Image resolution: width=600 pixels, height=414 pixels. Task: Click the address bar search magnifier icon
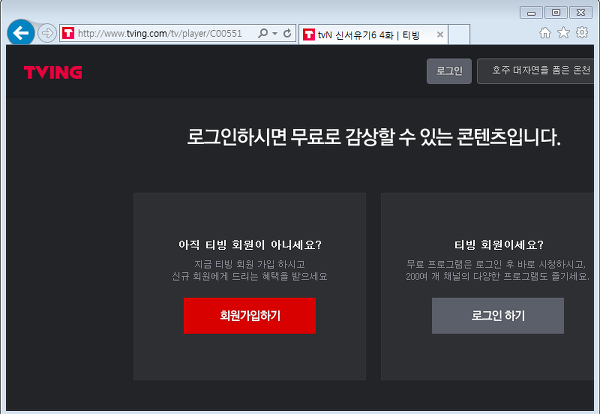(263, 33)
